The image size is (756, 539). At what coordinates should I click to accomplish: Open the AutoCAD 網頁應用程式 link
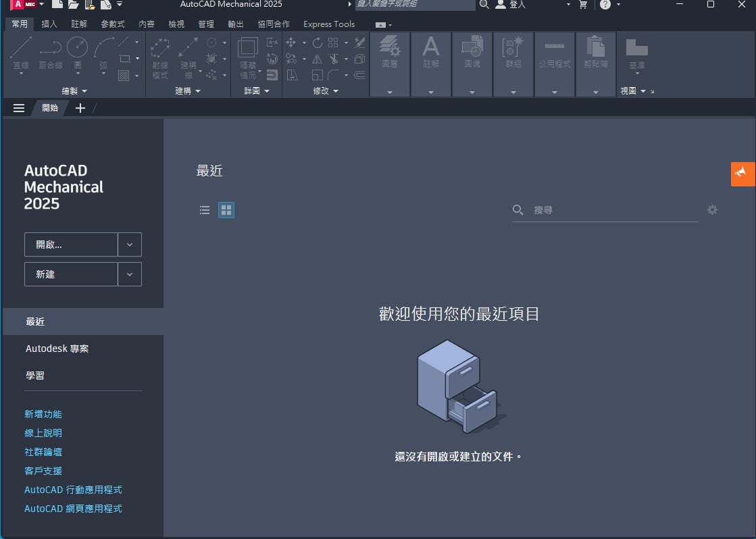tap(73, 509)
